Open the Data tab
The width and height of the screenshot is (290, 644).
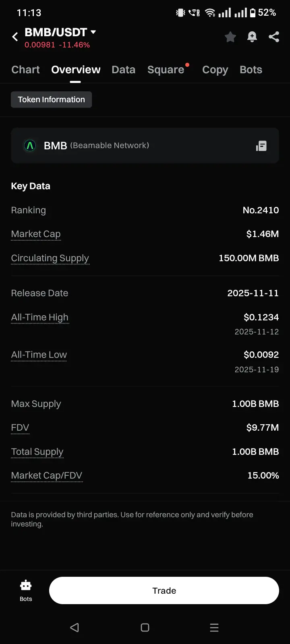point(123,70)
